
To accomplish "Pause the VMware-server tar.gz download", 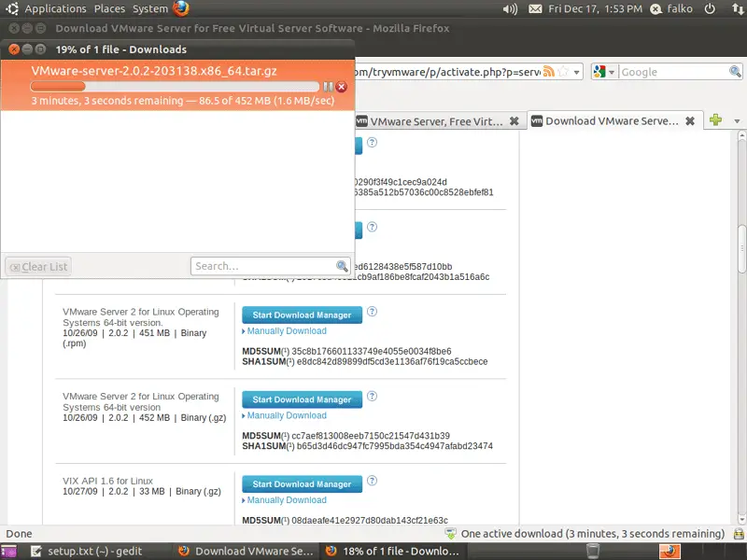I will pyautogui.click(x=328, y=87).
